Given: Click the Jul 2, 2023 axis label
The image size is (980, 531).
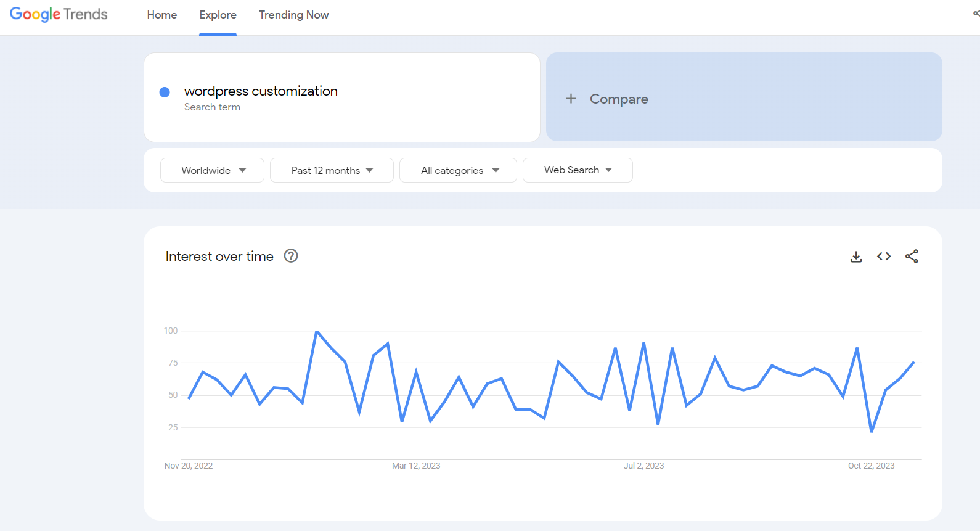Looking at the screenshot, I should 643,466.
